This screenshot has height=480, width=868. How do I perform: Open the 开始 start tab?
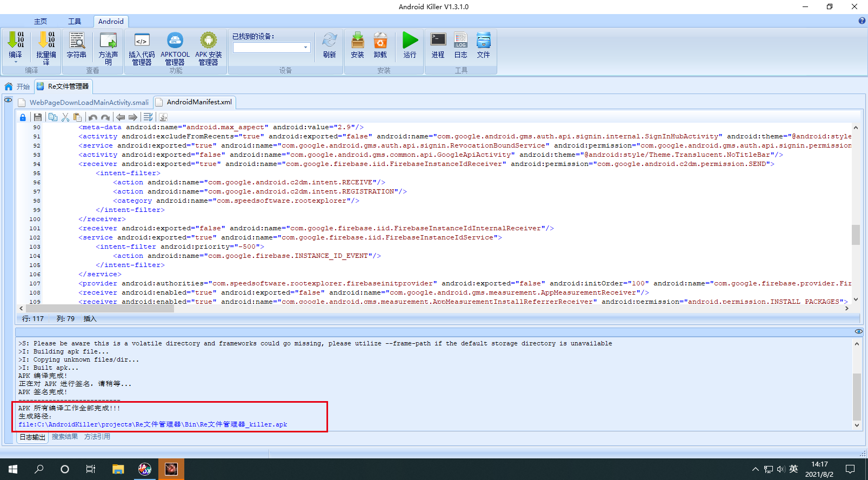click(x=17, y=86)
